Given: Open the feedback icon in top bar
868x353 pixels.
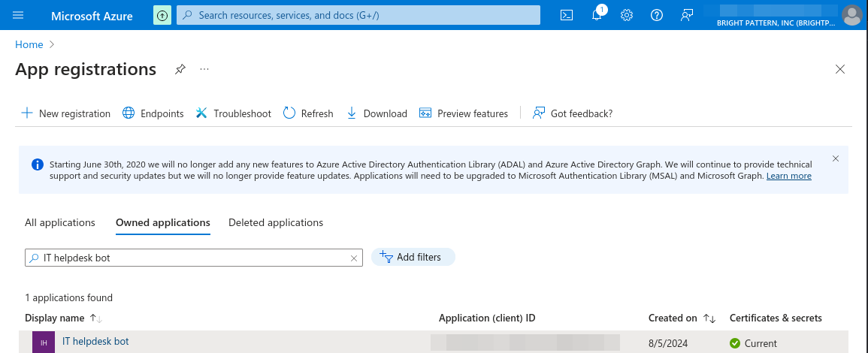Looking at the screenshot, I should pos(687,15).
